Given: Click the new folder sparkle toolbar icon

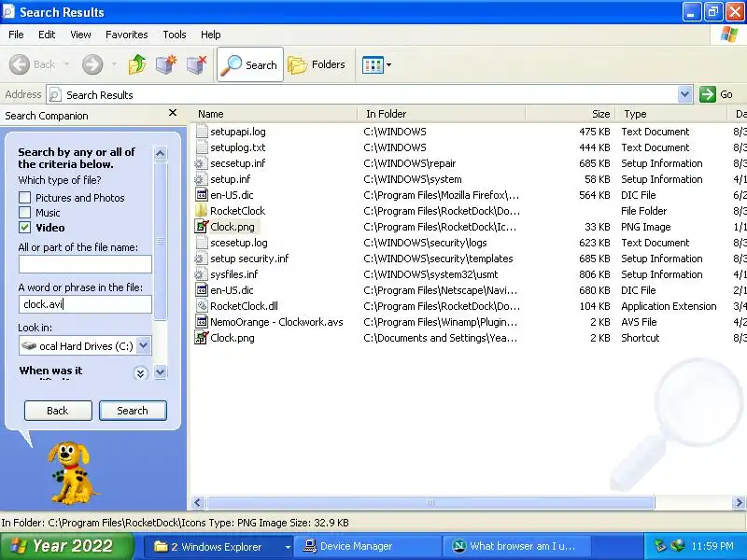Looking at the screenshot, I should pyautogui.click(x=166, y=64).
